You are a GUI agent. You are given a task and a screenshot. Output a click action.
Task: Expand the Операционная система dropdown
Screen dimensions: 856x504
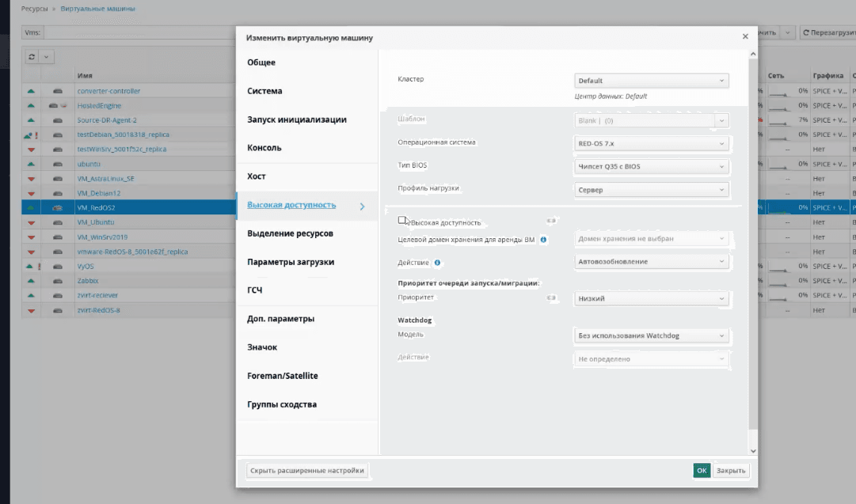[651, 144]
